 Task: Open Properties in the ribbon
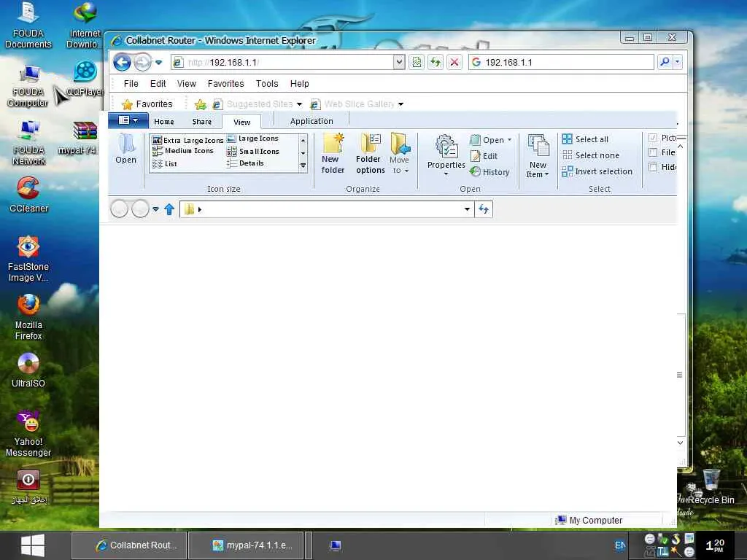pos(446,155)
